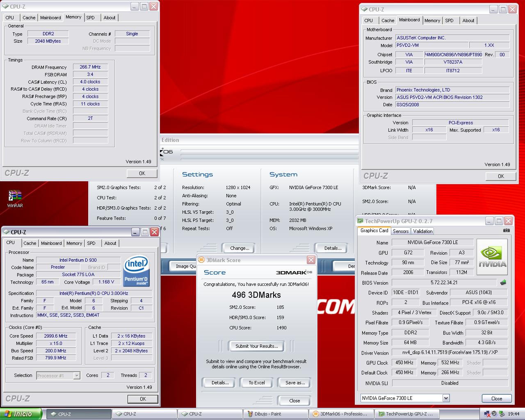
Task: Click the 496 3DMarks score text
Action: click(256, 295)
